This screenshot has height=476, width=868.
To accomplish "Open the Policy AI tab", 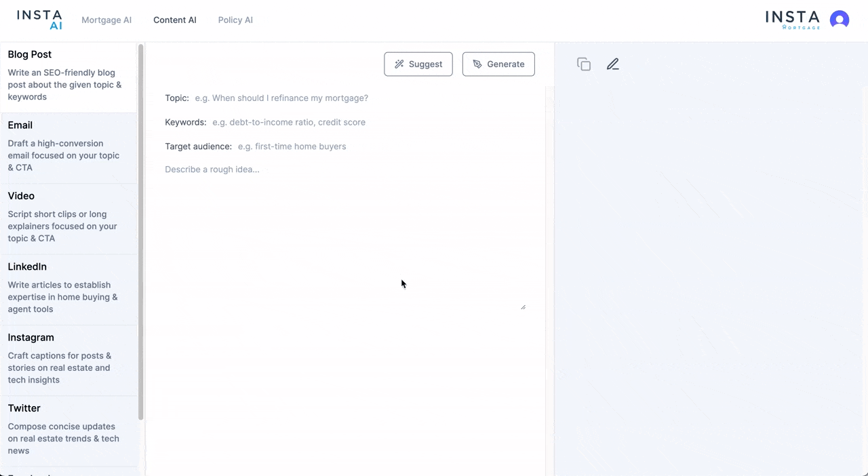I will [x=235, y=20].
